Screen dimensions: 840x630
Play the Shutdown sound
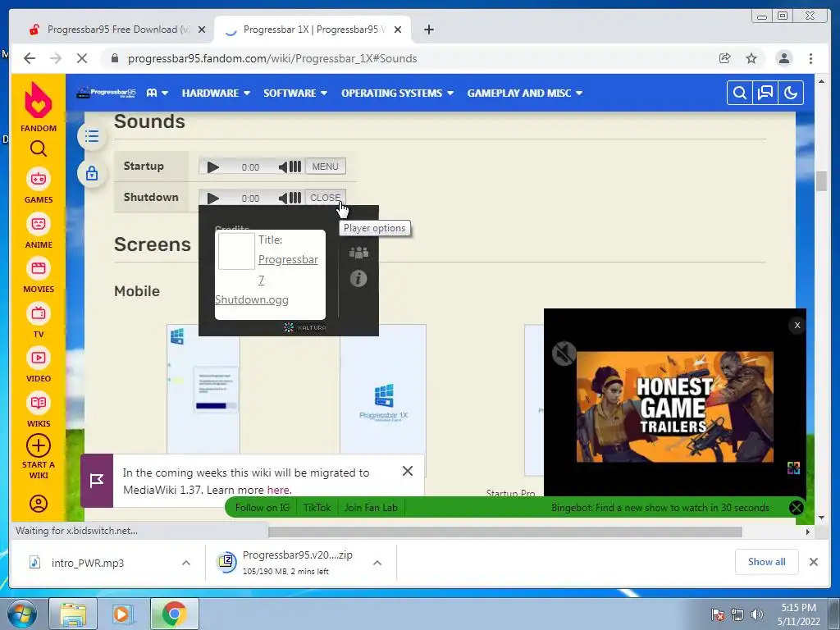click(212, 199)
